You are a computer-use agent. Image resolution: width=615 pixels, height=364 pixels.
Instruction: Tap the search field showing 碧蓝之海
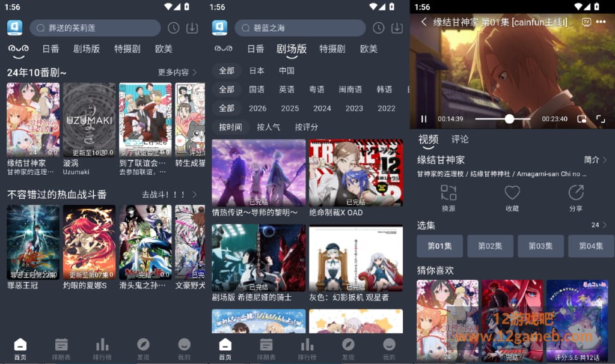[300, 28]
